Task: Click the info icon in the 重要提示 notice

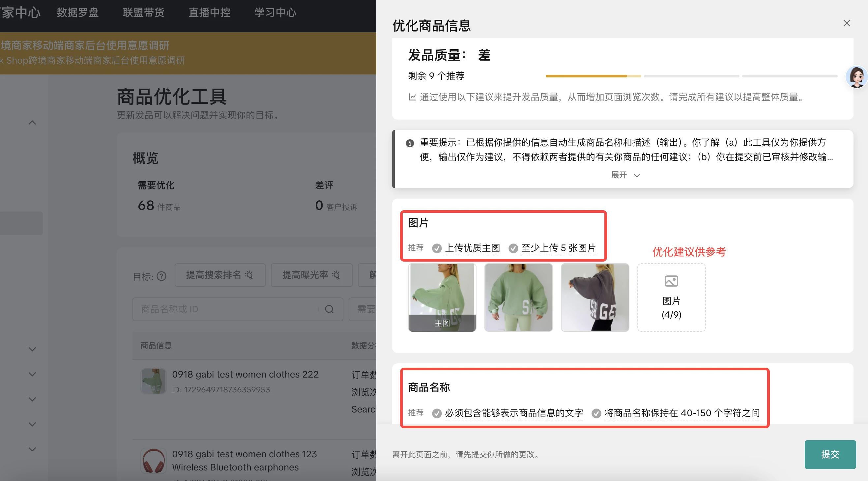Action: pos(410,143)
